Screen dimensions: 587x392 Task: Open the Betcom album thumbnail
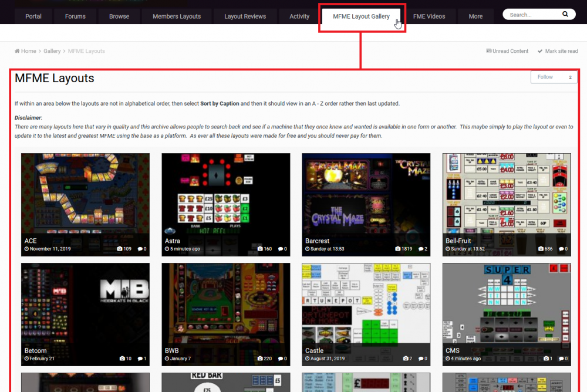coord(85,315)
